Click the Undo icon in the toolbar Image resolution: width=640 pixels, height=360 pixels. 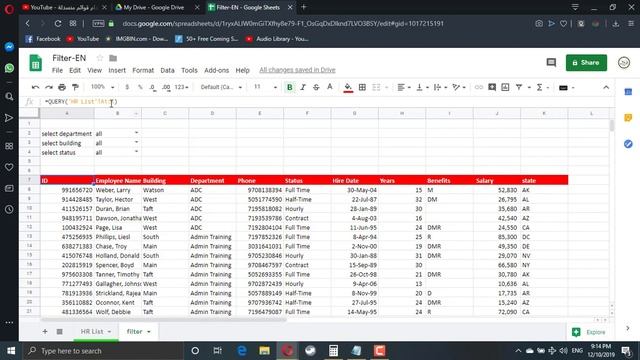tap(36, 87)
